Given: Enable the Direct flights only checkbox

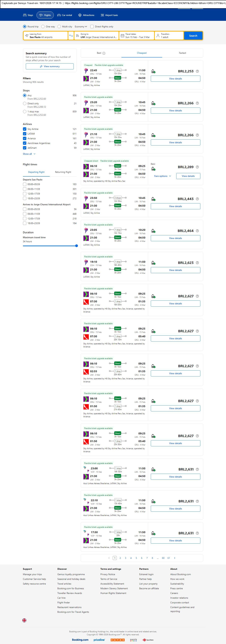Looking at the screenshot, I should pos(92,27).
